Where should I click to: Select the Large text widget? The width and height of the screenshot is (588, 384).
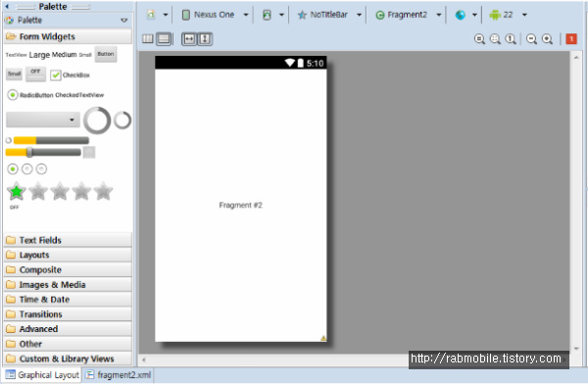(x=39, y=55)
